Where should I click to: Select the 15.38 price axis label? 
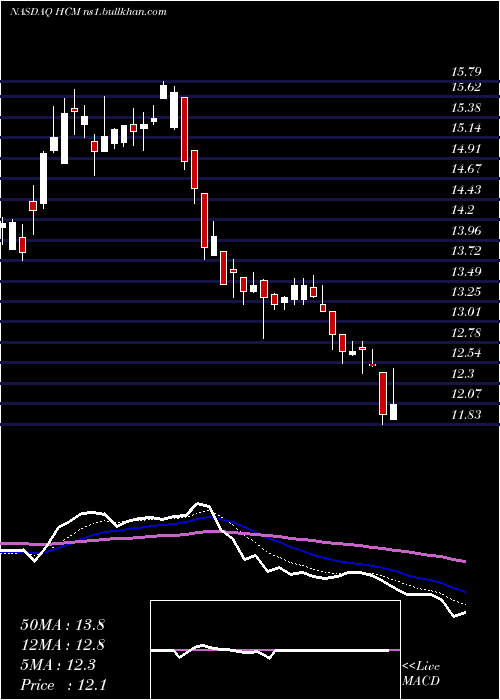coord(466,108)
